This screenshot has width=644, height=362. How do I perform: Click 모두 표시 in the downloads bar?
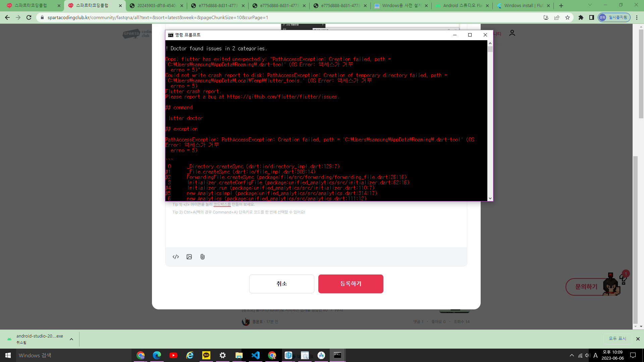tap(618, 339)
